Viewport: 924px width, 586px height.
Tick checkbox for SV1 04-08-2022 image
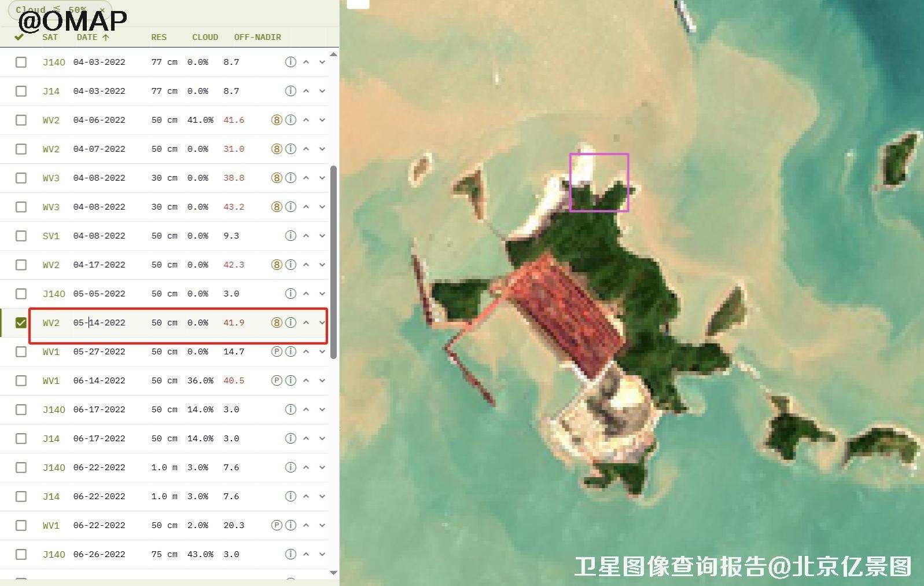[21, 236]
